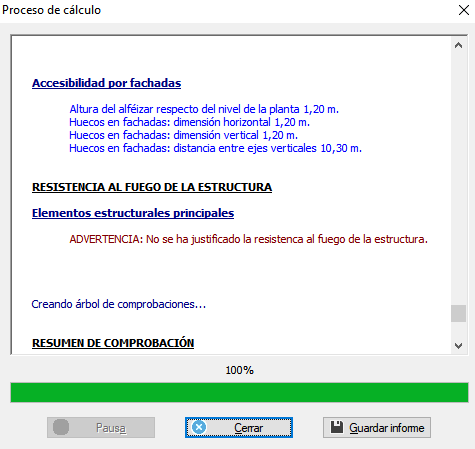Click the scrollbar down arrow

[458, 346]
